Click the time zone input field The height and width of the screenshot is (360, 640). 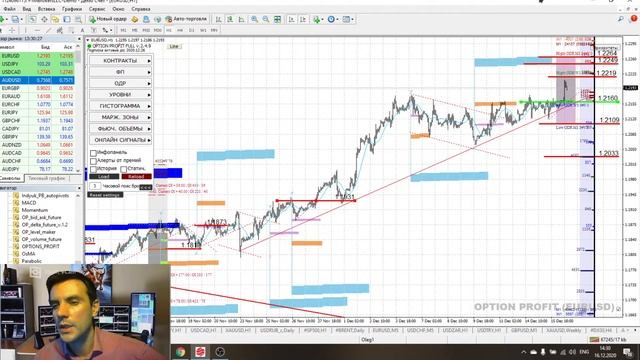pos(95,186)
